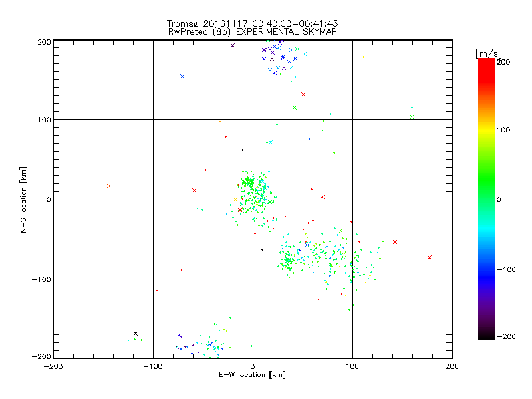Click the N-S axis '-200' tick label
This screenshot has height=399, width=532.
click(41, 356)
